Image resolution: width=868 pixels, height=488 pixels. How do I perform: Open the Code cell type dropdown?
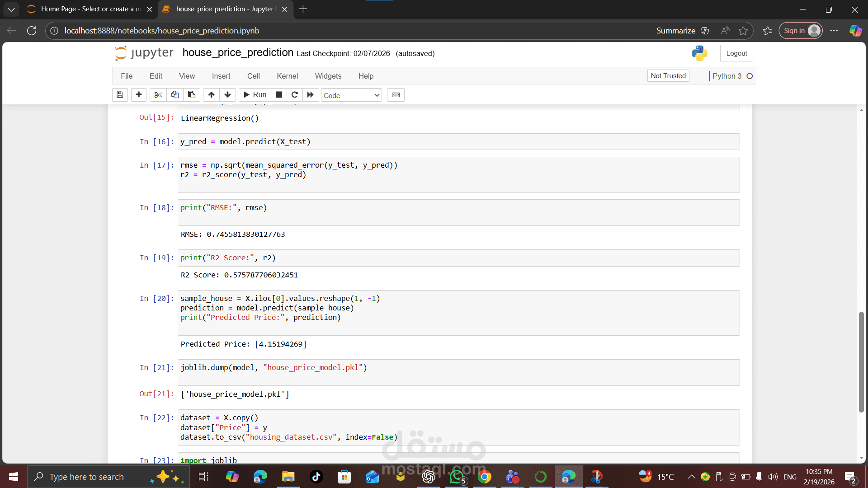(x=351, y=95)
